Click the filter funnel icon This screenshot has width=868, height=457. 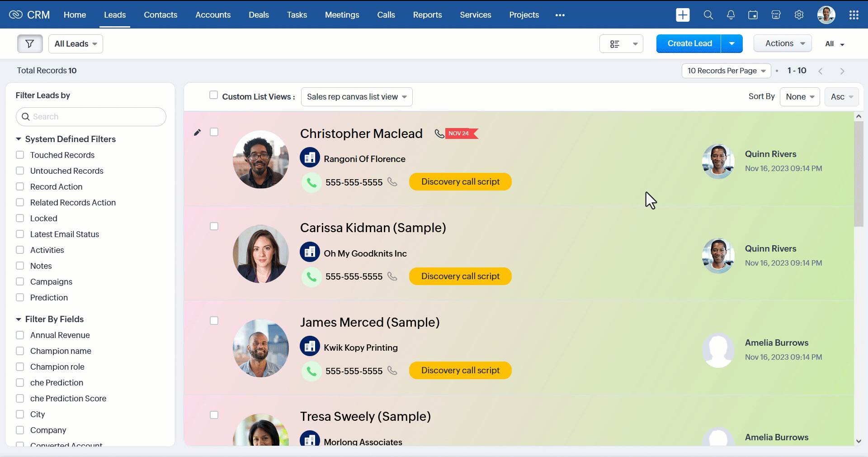(x=30, y=44)
